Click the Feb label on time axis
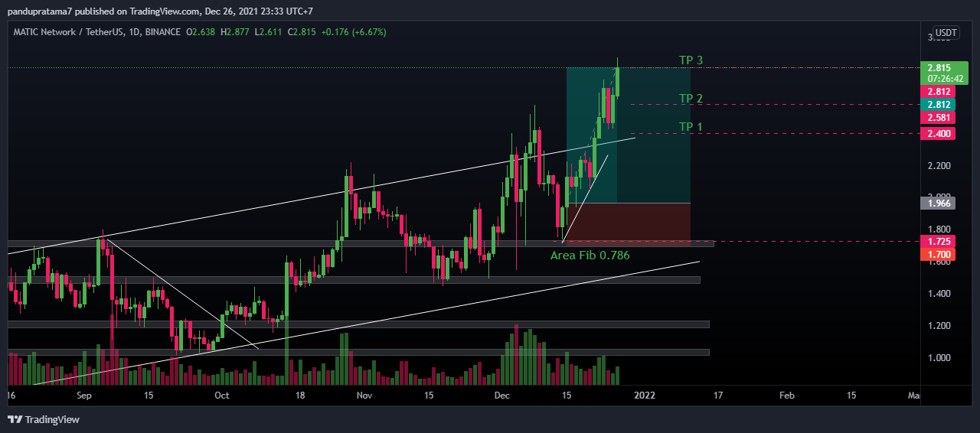Screen dimensions: 980x433 click(x=786, y=396)
